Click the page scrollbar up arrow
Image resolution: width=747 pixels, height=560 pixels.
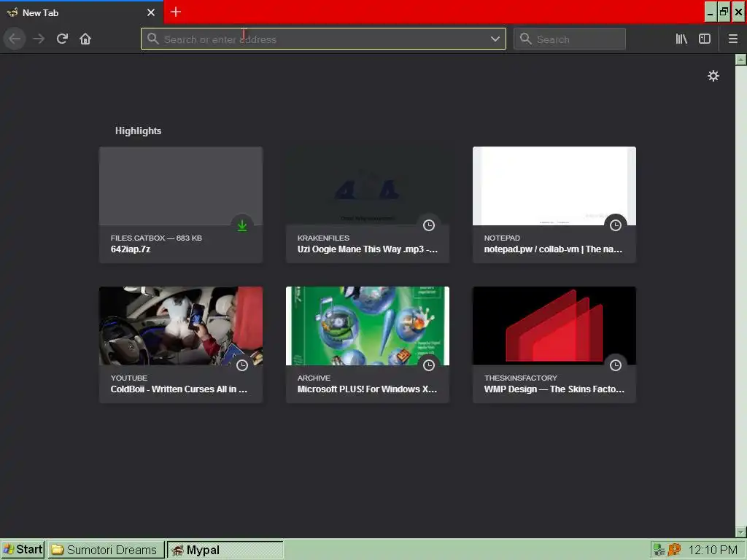pos(741,60)
